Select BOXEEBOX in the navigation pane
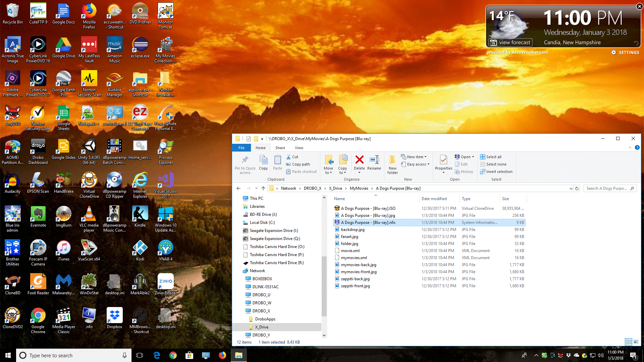This screenshot has height=362, width=644. click(262, 279)
